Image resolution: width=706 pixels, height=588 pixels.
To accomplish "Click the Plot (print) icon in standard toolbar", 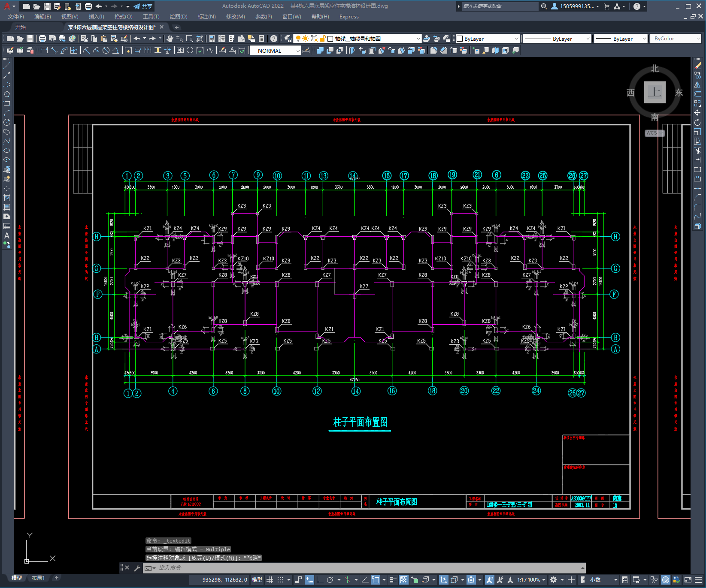I will click(42, 39).
